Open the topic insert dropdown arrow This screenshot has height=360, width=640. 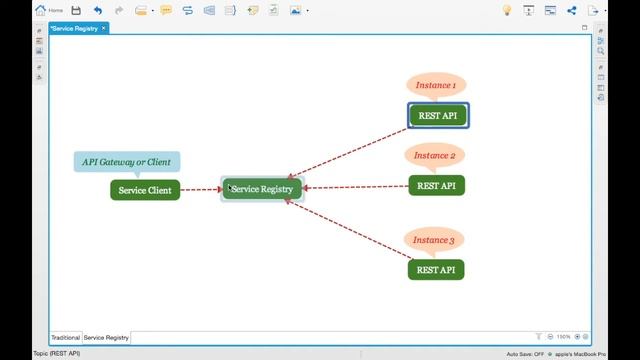coord(153,11)
